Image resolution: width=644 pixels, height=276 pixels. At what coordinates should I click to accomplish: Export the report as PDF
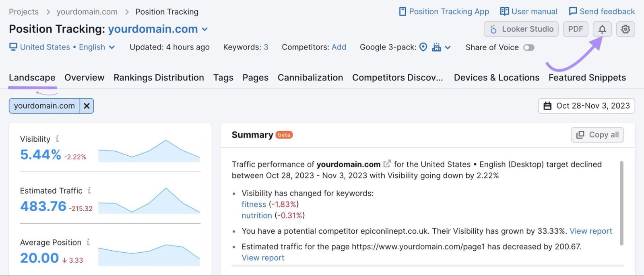pyautogui.click(x=575, y=29)
